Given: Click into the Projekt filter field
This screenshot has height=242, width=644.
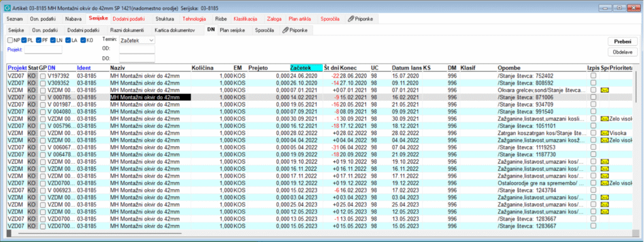Looking at the screenshot, I should pos(43,50).
